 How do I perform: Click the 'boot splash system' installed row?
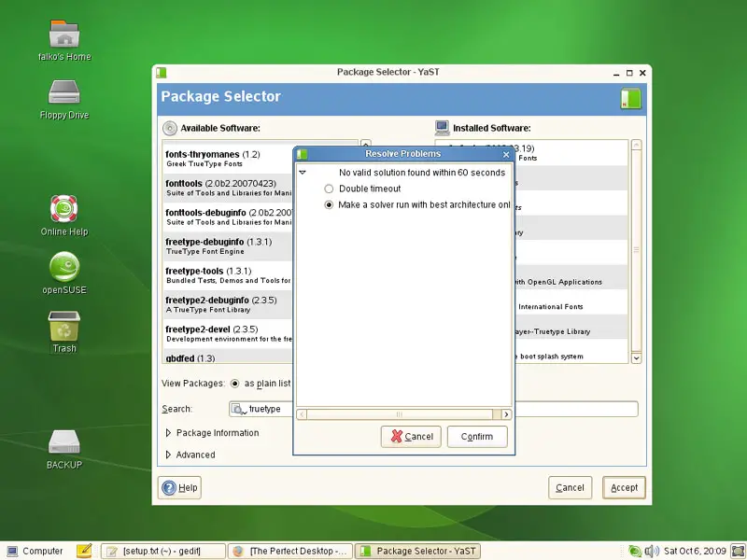coord(571,352)
